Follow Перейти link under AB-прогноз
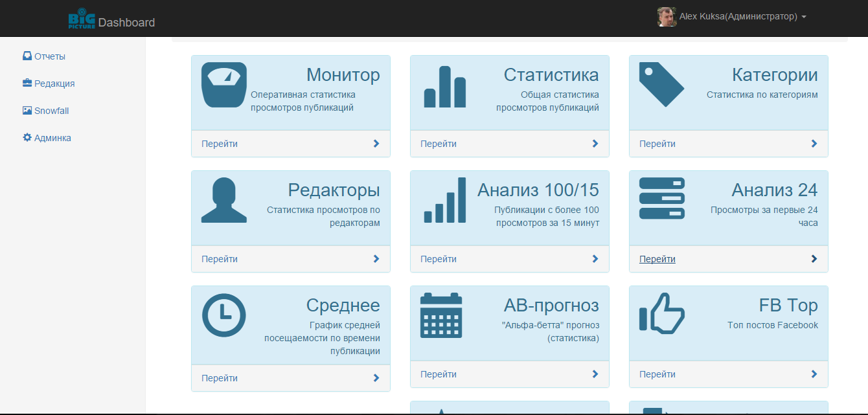Image resolution: width=868 pixels, height=415 pixels. pos(439,374)
